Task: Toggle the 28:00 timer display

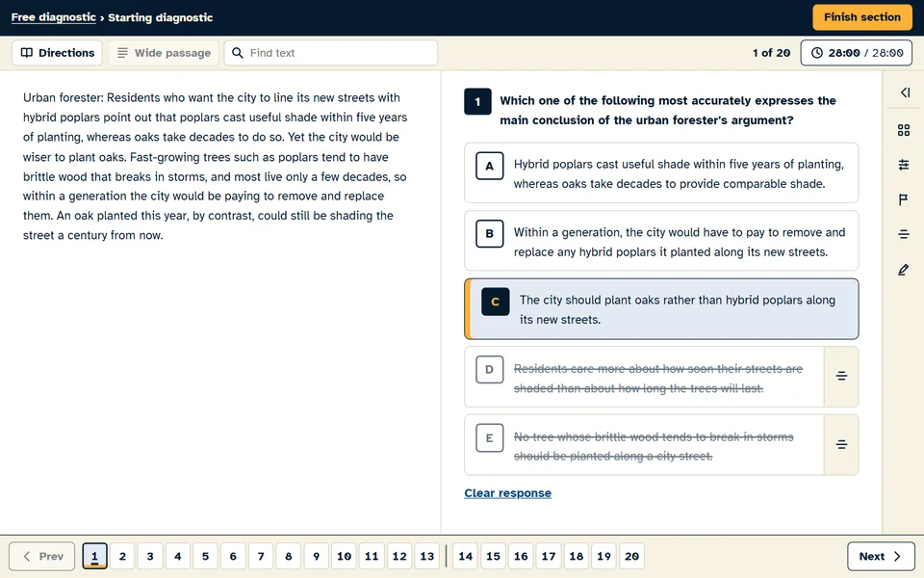Action: click(857, 53)
